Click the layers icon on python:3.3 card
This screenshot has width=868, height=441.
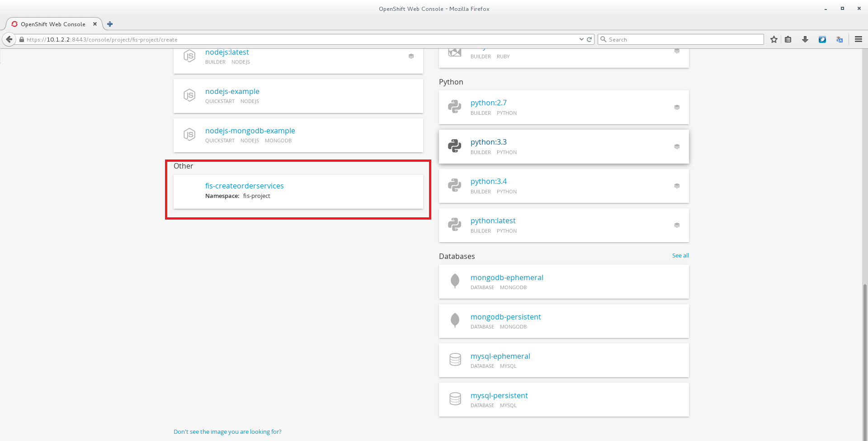[x=677, y=147]
